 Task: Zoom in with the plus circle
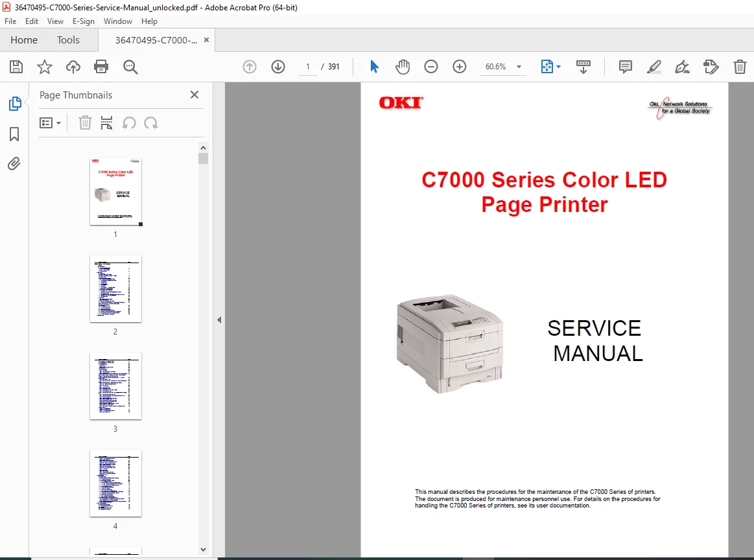460,67
